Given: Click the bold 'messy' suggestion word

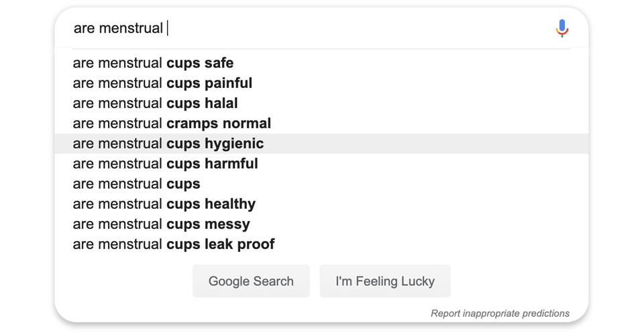Looking at the screenshot, I should 227,224.
